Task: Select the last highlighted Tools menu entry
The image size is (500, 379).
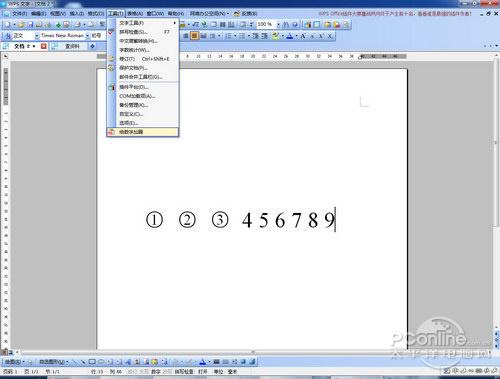Action: tap(143, 132)
